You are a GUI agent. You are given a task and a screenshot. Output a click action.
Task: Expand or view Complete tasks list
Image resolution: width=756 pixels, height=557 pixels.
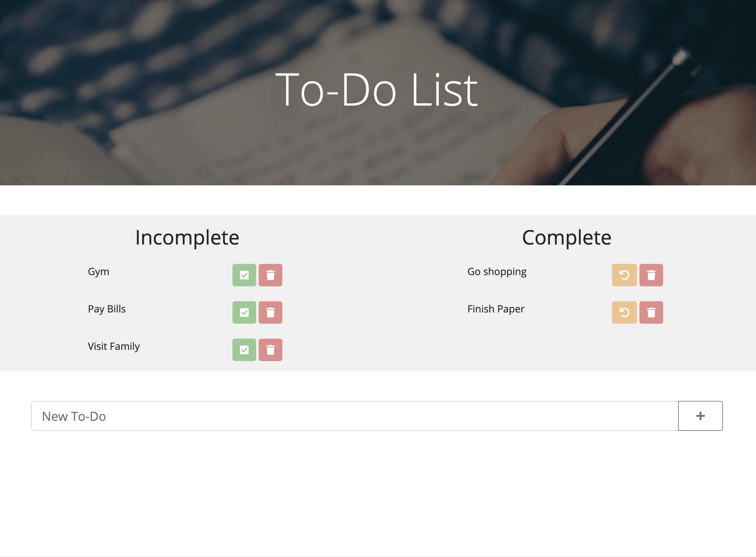(x=567, y=238)
